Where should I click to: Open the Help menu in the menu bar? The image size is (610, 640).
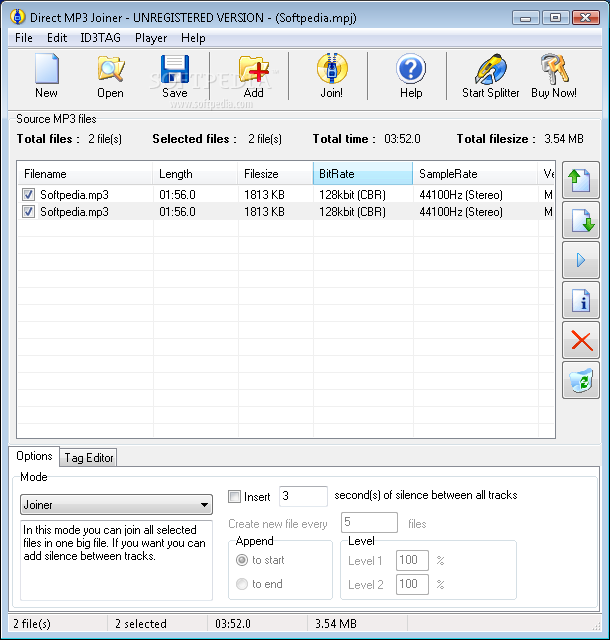[193, 38]
